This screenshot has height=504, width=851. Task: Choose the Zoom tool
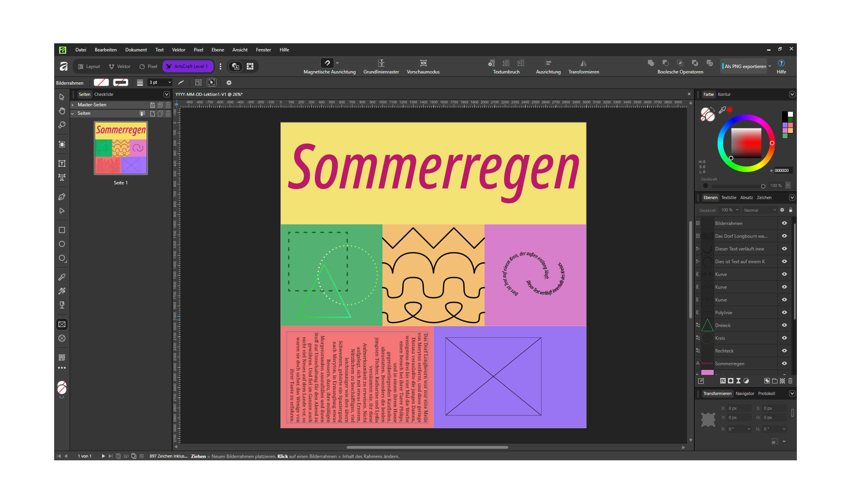tap(62, 125)
